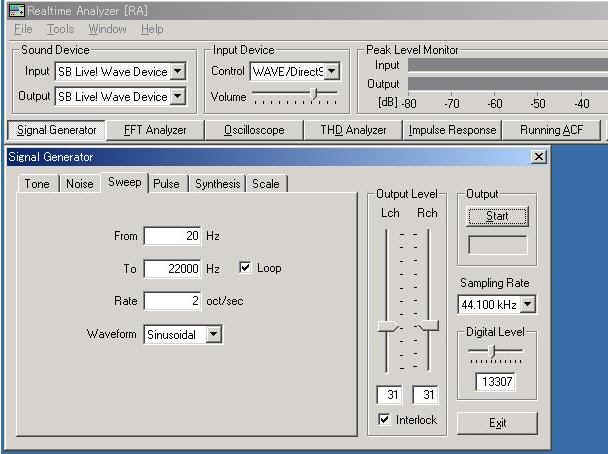Click the Peak Level Monitor Input bar

point(508,65)
